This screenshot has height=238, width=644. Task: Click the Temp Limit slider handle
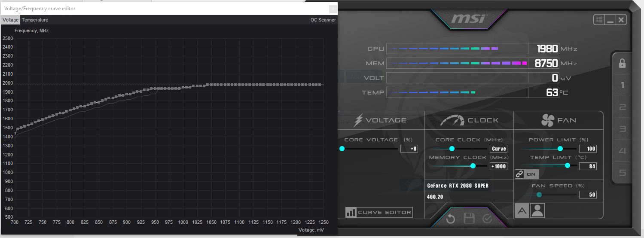[x=568, y=165]
